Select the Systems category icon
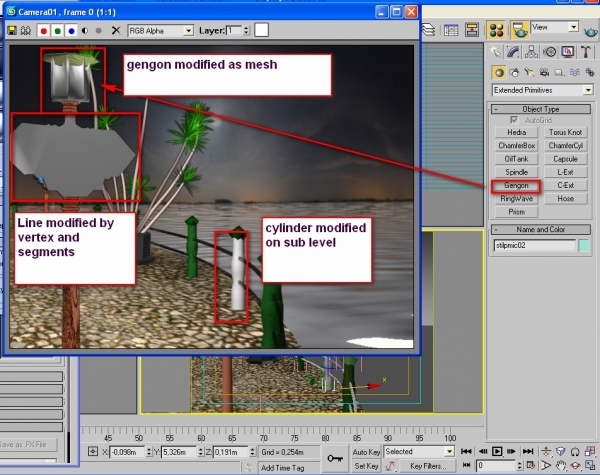 coord(590,72)
